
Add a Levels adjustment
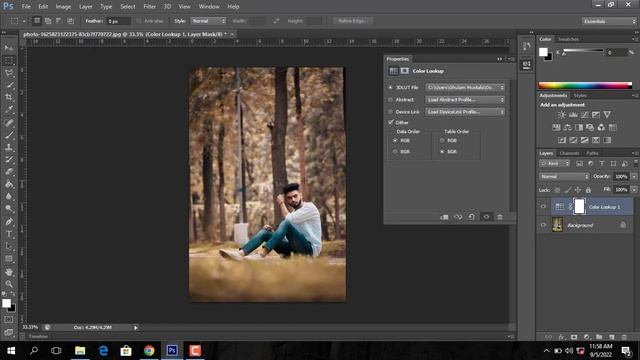coord(573,115)
